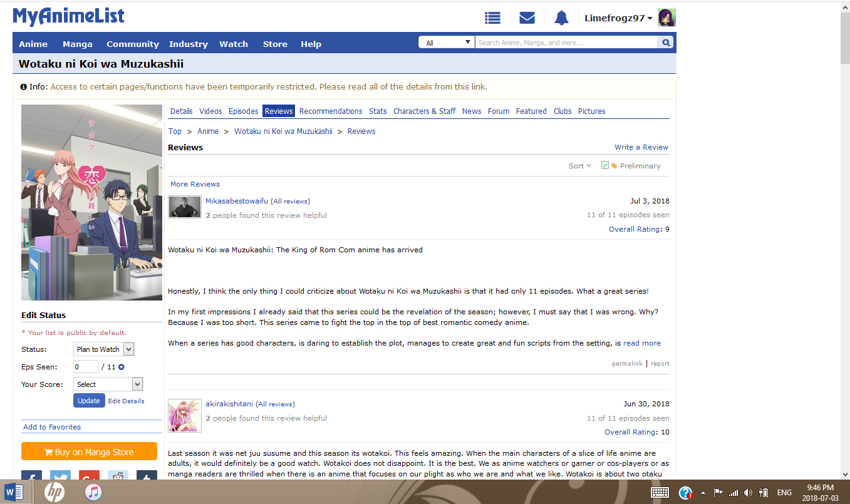Click the notifications bell icon
This screenshot has width=850, height=504.
[x=561, y=18]
